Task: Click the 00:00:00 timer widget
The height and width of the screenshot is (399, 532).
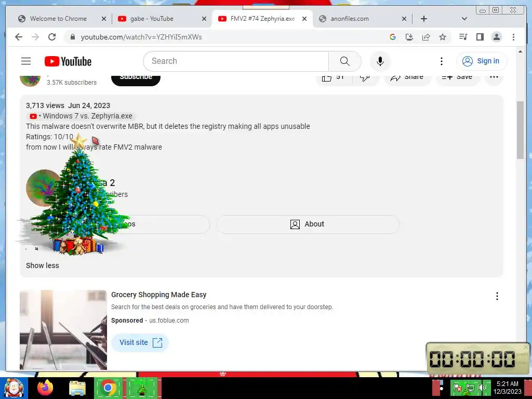Action: (477, 359)
